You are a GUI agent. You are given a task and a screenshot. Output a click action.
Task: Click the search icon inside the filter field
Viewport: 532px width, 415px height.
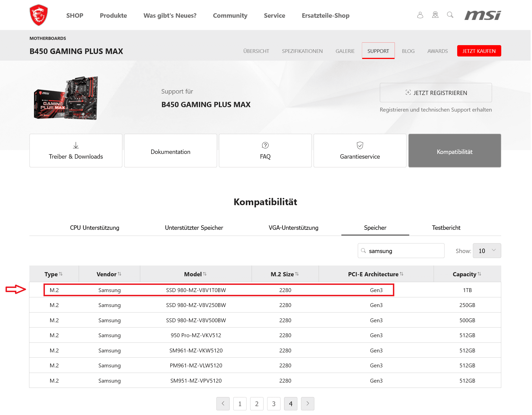point(363,251)
